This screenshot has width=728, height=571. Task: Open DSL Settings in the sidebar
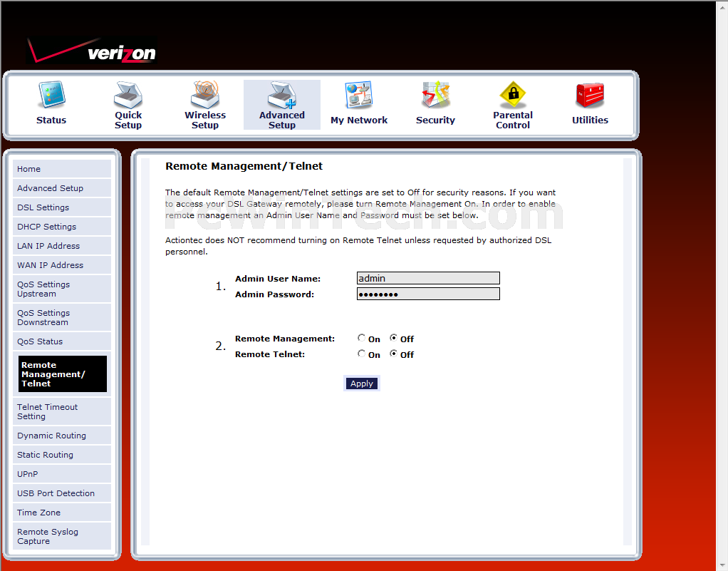[x=62, y=207]
